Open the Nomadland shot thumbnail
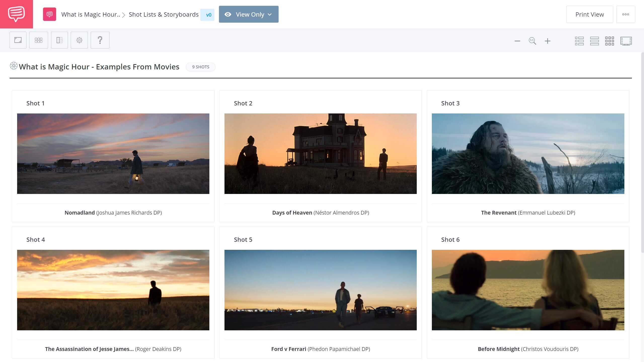The width and height of the screenshot is (644, 362). click(x=113, y=153)
